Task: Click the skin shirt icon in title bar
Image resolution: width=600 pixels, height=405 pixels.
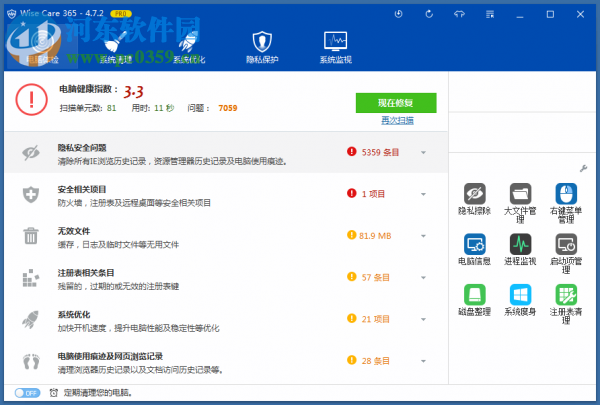Action: point(459,14)
